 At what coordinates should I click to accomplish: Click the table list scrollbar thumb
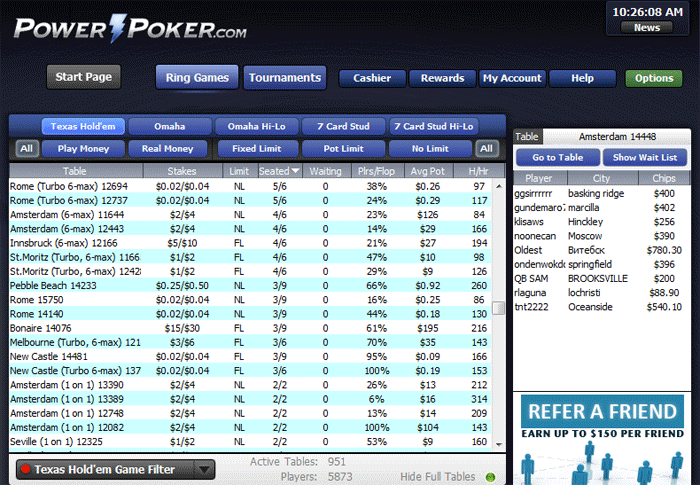498,308
